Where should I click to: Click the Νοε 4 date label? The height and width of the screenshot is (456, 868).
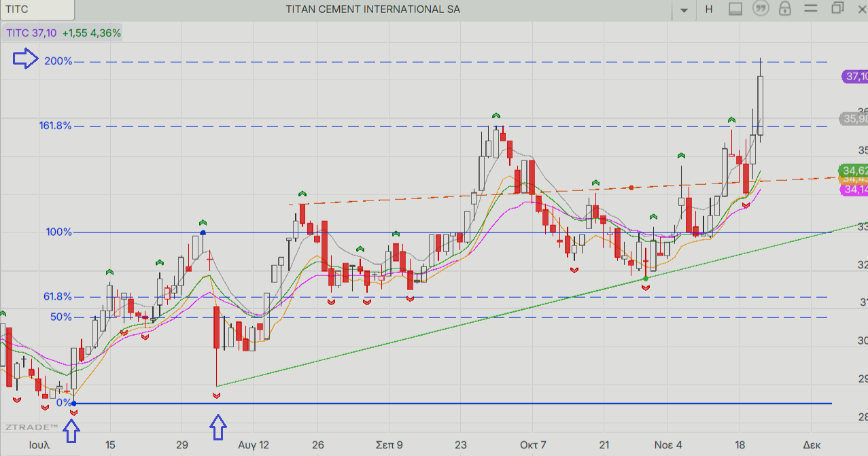(x=668, y=445)
